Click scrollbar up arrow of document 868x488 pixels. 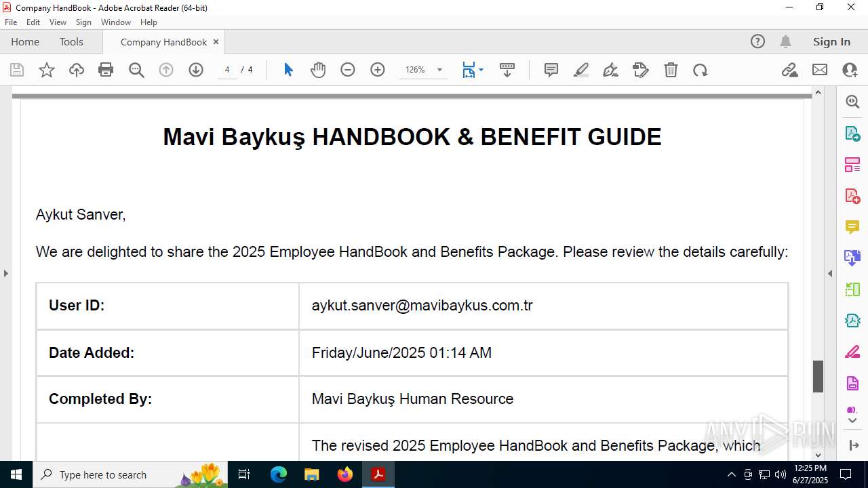pyautogui.click(x=818, y=92)
